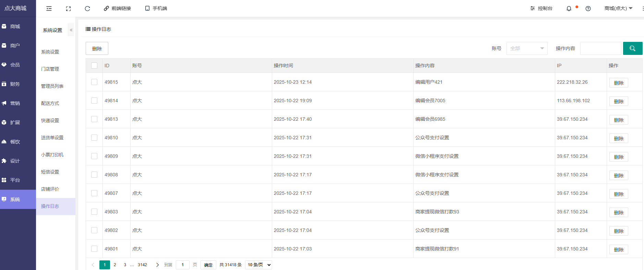The height and width of the screenshot is (270, 644).
Task: Click the 操作内容 search input field
Action: pyautogui.click(x=600, y=48)
